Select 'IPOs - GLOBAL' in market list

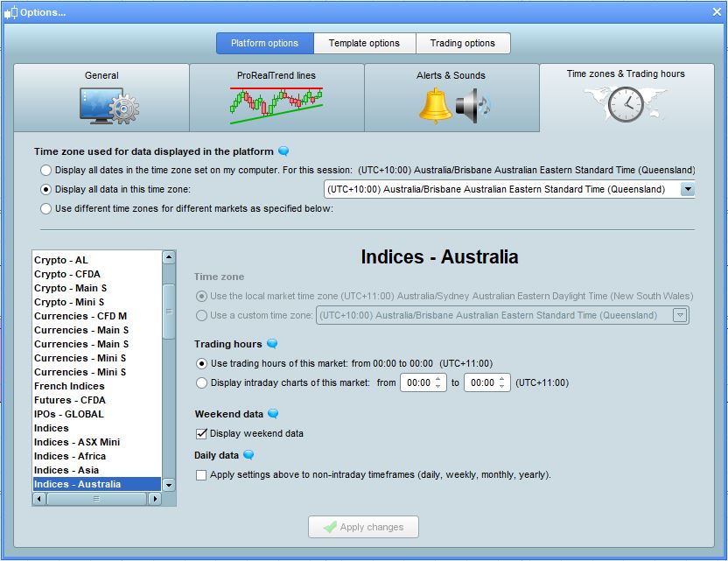click(x=97, y=414)
